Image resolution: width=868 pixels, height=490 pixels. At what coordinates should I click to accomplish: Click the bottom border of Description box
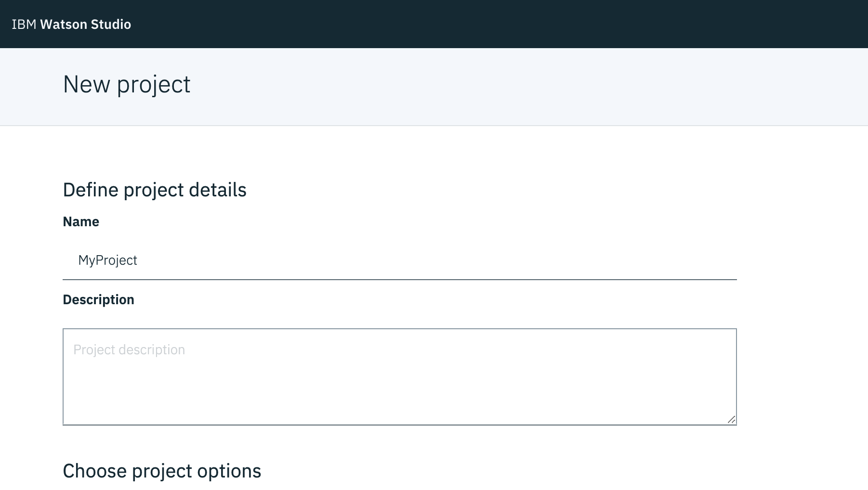pyautogui.click(x=400, y=425)
